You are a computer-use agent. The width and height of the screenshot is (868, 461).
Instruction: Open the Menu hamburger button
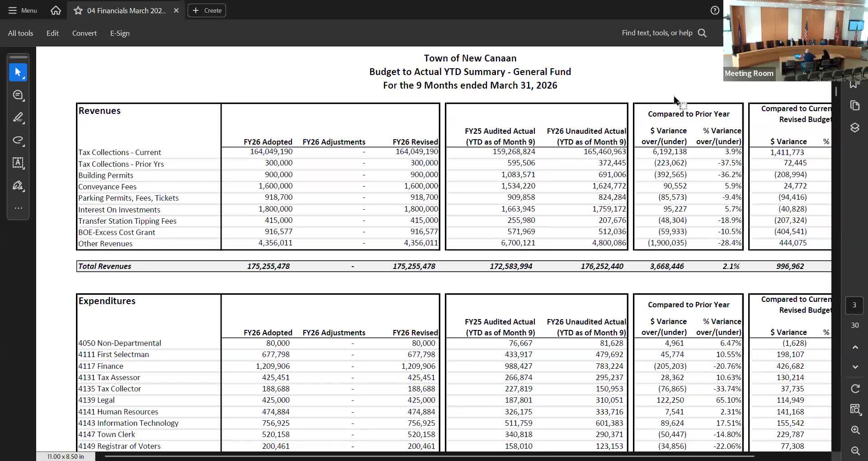pyautogui.click(x=22, y=10)
